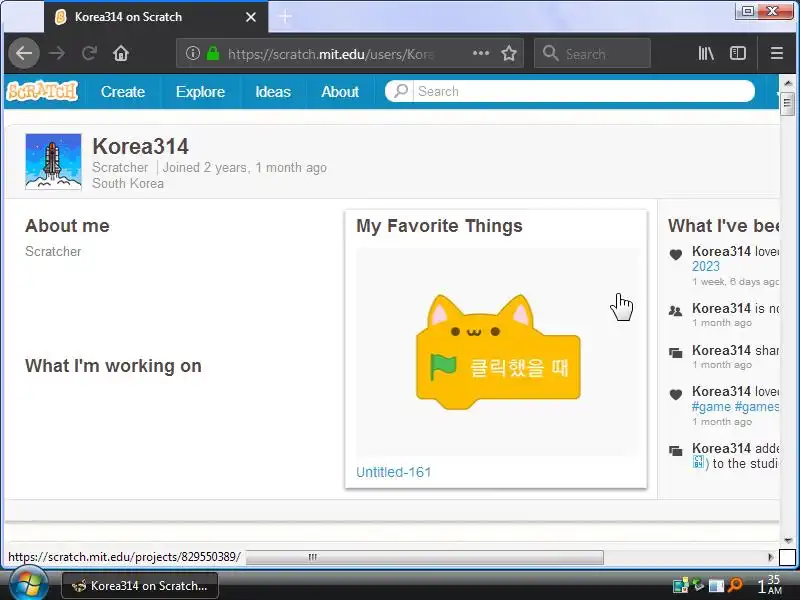This screenshot has height=600, width=800.
Task: Open the Explore menu item
Action: click(x=201, y=92)
